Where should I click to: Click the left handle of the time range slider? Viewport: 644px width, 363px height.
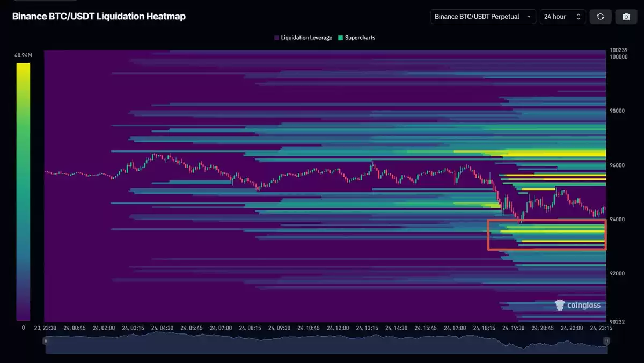(x=46, y=340)
